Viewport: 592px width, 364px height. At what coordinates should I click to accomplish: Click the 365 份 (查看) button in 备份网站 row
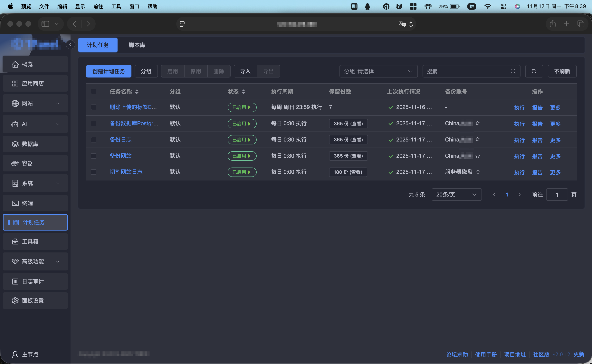click(349, 156)
